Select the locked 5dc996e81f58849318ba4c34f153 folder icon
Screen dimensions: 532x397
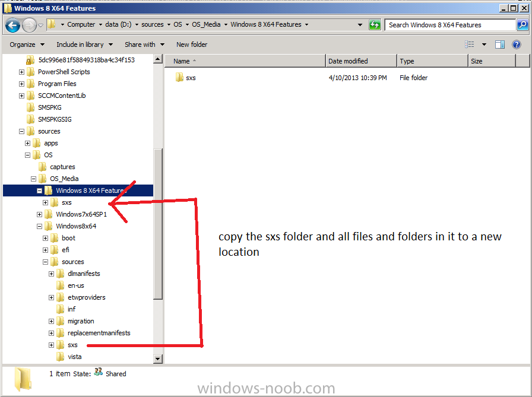[30, 60]
